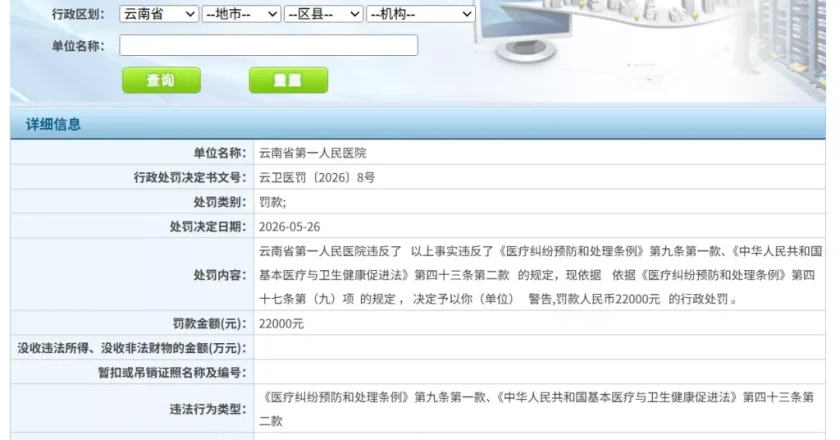The image size is (840, 440).
Task: Select the fine amount 22000元
Action: 281,324
